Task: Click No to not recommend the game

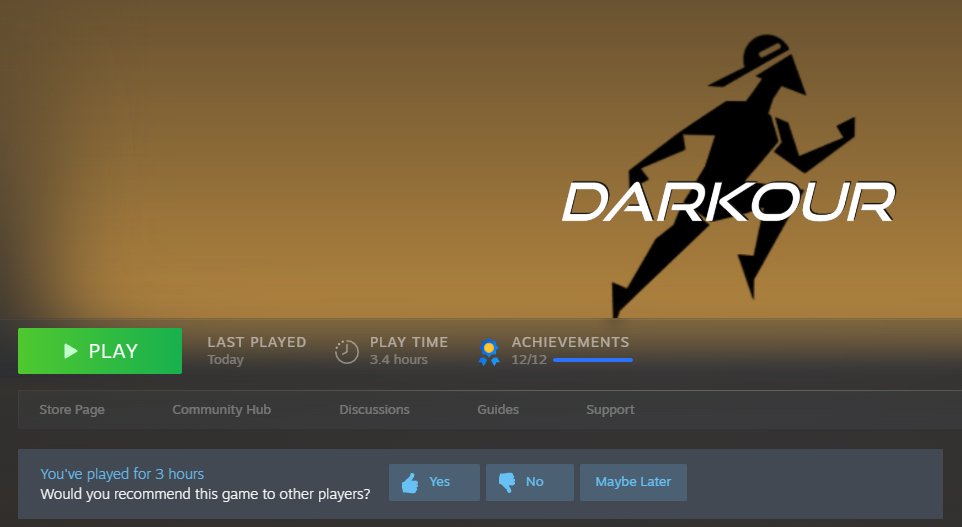Action: 529,482
